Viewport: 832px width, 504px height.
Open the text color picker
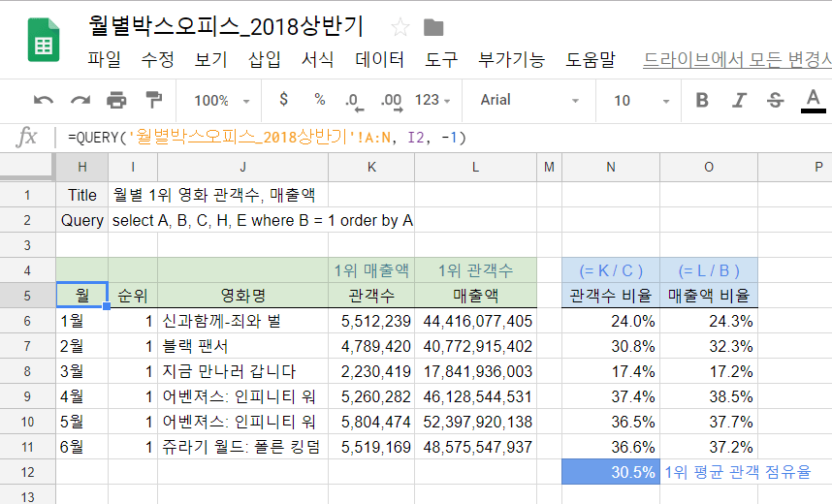(x=813, y=100)
